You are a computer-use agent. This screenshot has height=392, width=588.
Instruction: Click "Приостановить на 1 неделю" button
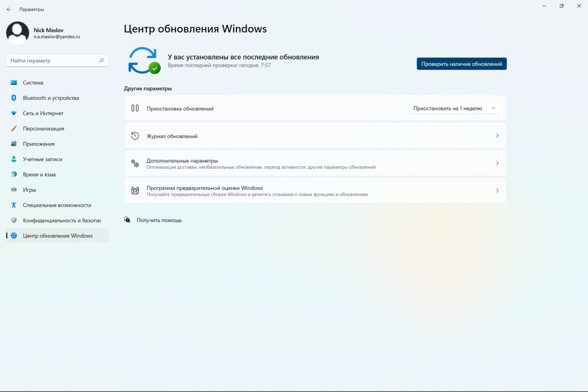(448, 108)
